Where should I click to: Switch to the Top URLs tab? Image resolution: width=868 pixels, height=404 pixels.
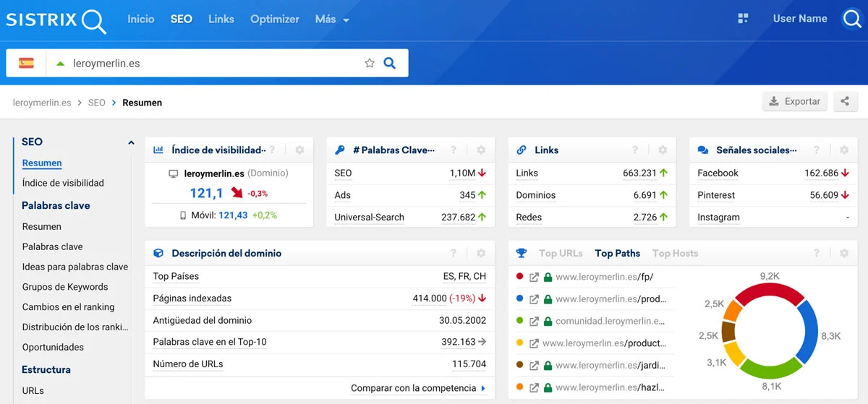(561, 254)
